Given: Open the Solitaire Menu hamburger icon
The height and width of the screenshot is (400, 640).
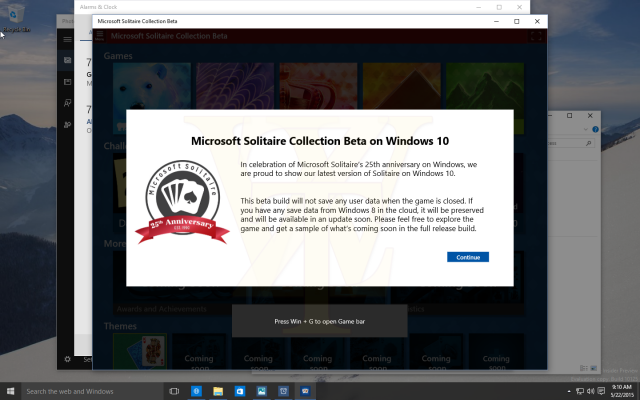Looking at the screenshot, I should point(100,36).
